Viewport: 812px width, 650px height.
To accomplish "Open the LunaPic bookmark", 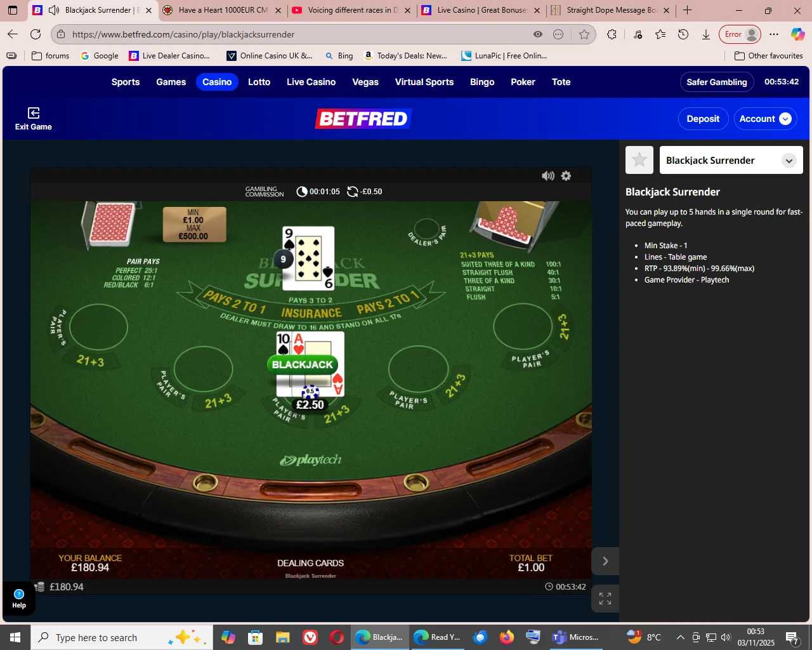I will (x=504, y=56).
